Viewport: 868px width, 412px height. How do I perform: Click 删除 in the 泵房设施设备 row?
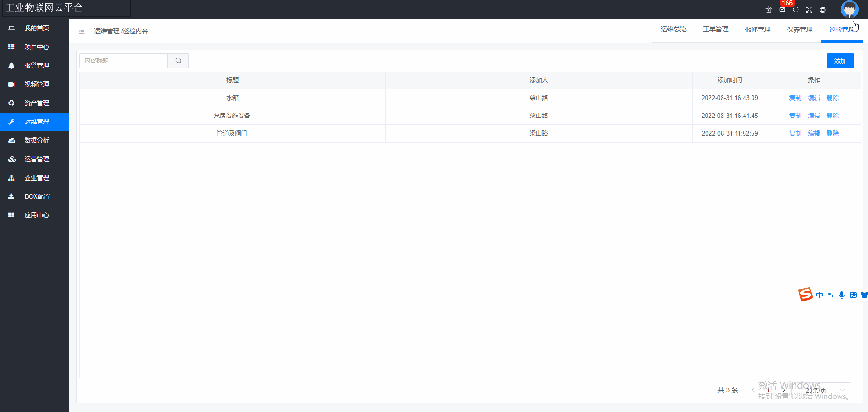[832, 116]
